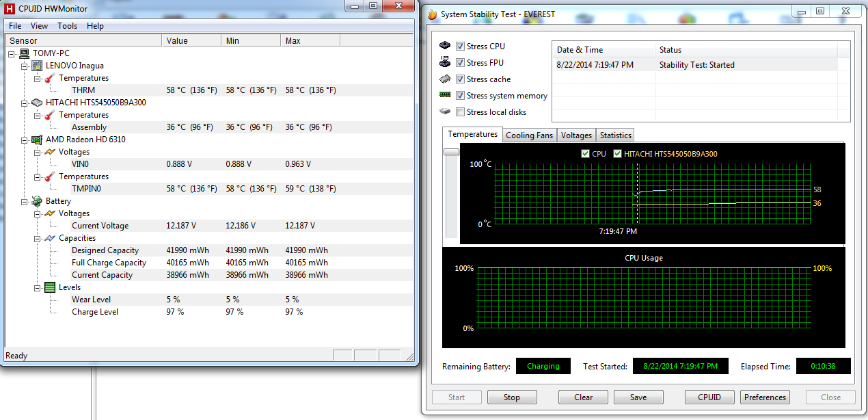The width and height of the screenshot is (868, 420).
Task: Click the thermometer icon under HITACHI drive
Action: pos(50,115)
